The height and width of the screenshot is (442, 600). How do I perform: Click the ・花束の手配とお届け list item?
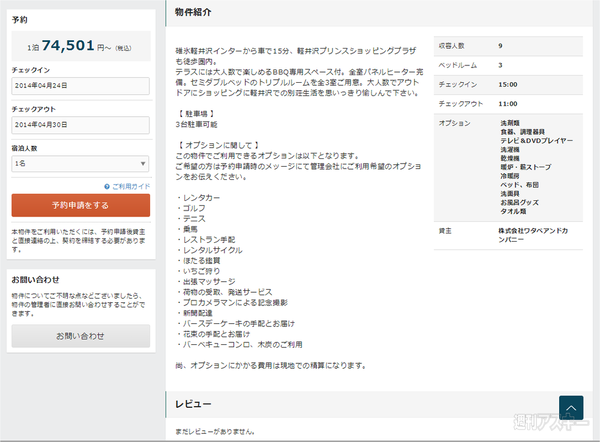(213, 334)
